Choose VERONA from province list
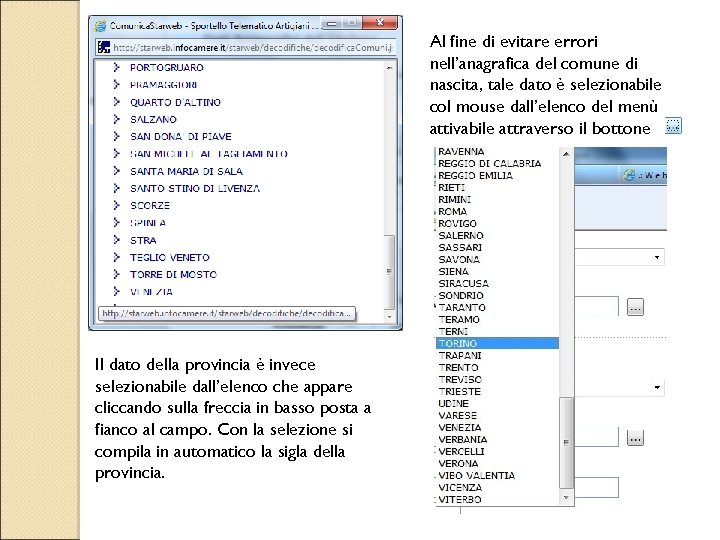Image resolution: width=720 pixels, height=540 pixels. 458,463
